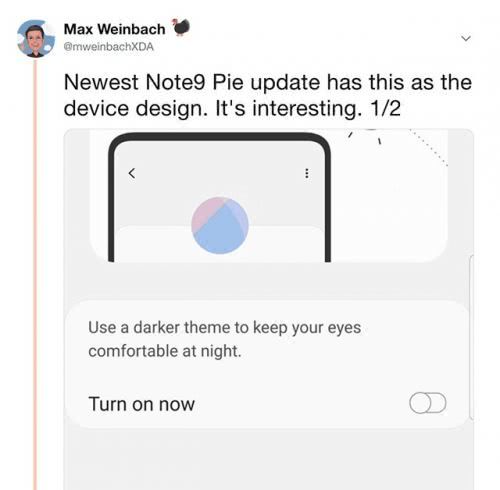The width and height of the screenshot is (500, 490).
Task: Select the darker theme description text
Action: click(x=224, y=339)
